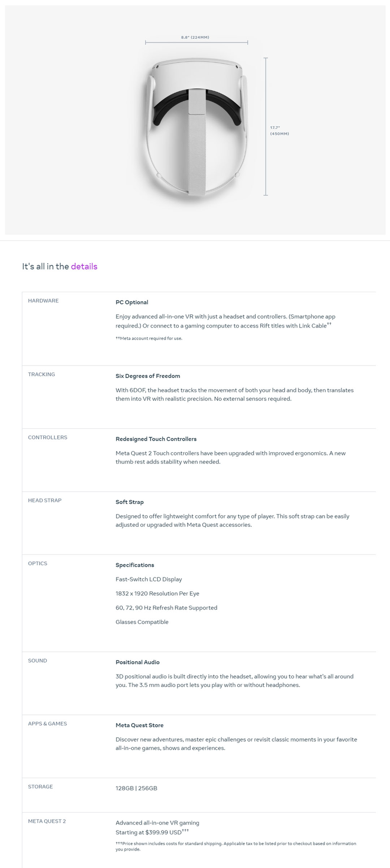Click the "Positional Audio" heading

(138, 662)
